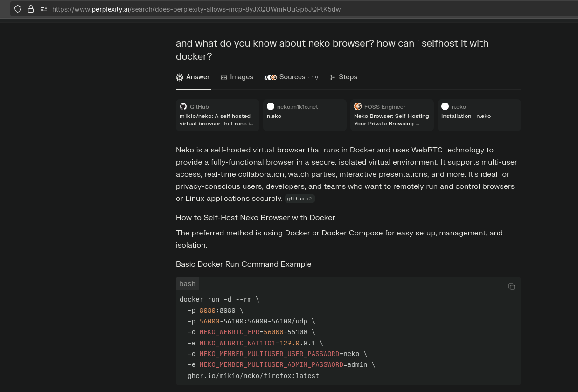Click the NEKO_WEBRTC_EPR code line
Screen dimensions: 578x392
(x=251, y=332)
